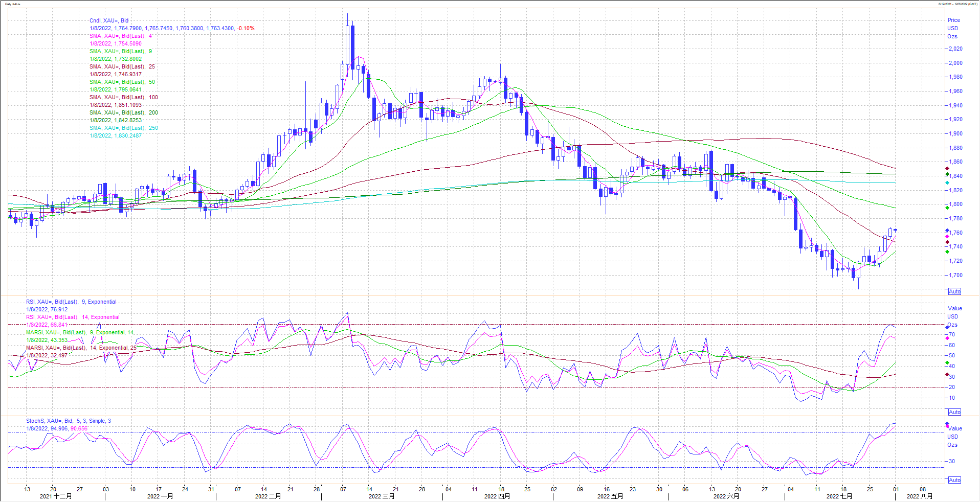The width and height of the screenshot is (980, 502).
Task: Click the 'Daily XAU=' chart title
Action: click(12, 4)
